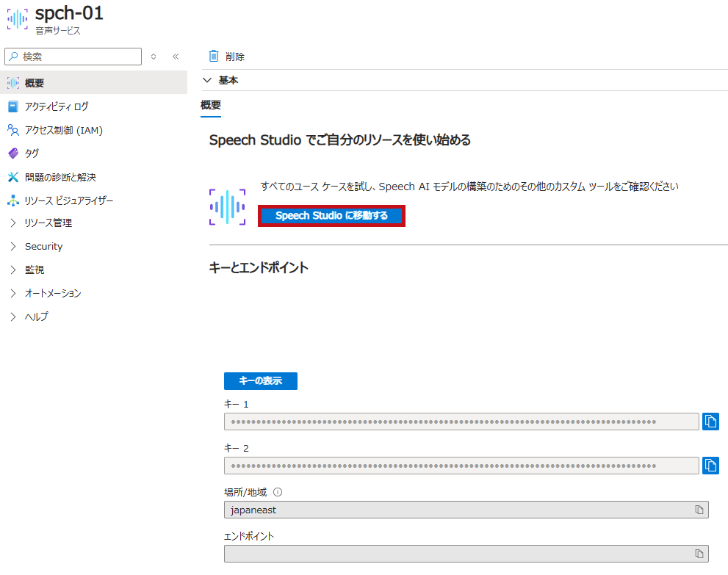Click the purple タグ tag icon
The image size is (728, 575).
click(x=13, y=153)
